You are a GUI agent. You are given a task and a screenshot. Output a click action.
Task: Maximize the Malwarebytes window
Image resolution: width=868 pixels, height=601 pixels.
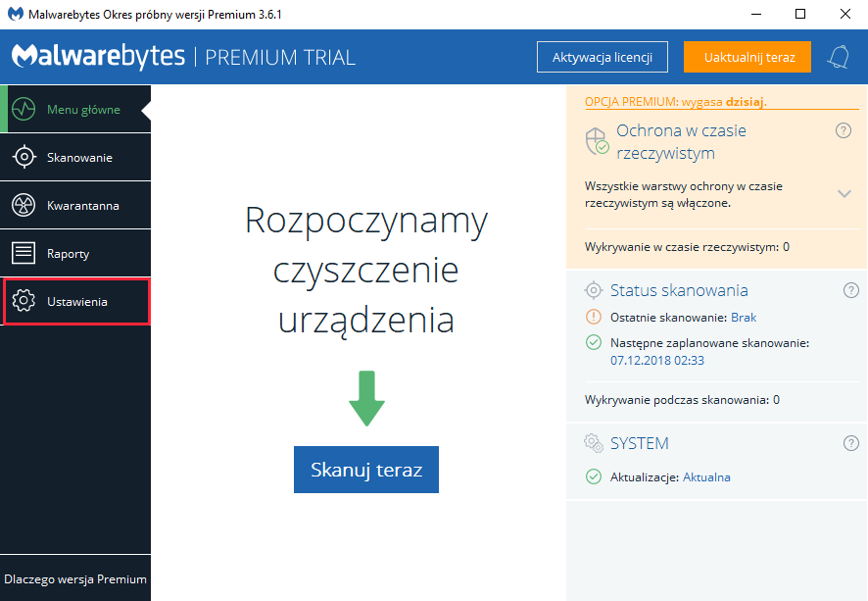tap(799, 14)
